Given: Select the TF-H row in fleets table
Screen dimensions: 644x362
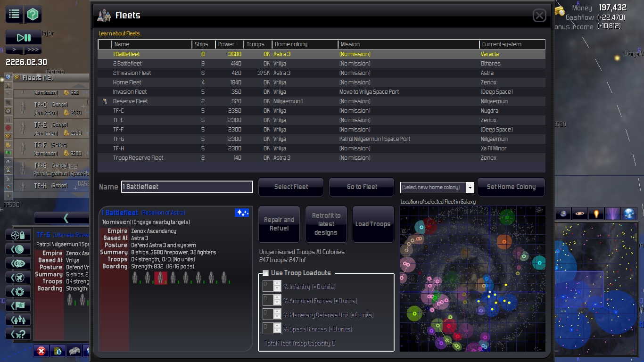Looking at the screenshot, I should click(322, 148).
